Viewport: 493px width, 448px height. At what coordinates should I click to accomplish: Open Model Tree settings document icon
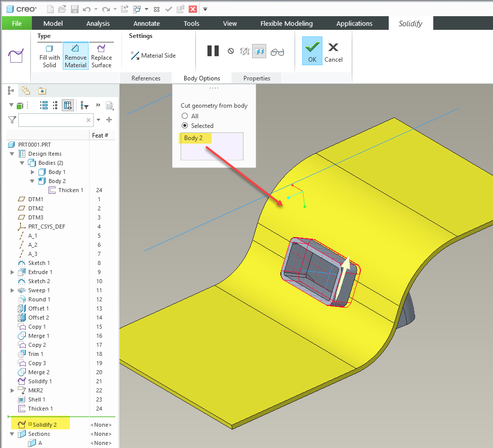[x=109, y=105]
